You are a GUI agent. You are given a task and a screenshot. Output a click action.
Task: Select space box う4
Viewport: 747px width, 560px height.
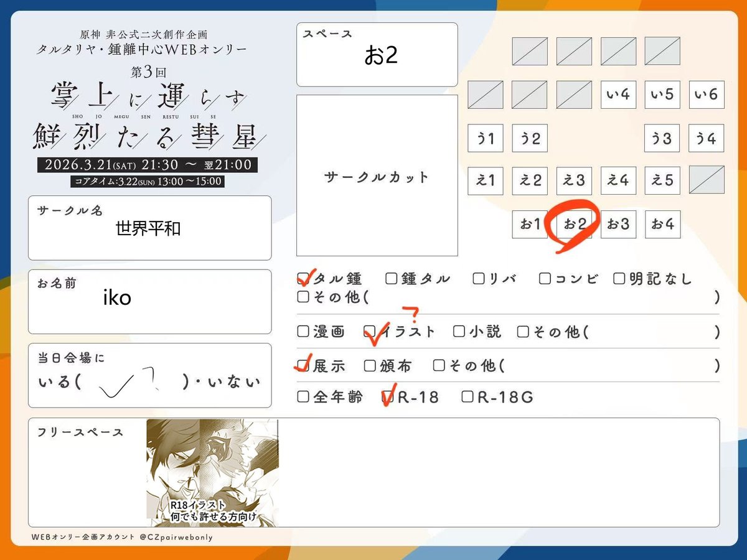click(x=707, y=138)
